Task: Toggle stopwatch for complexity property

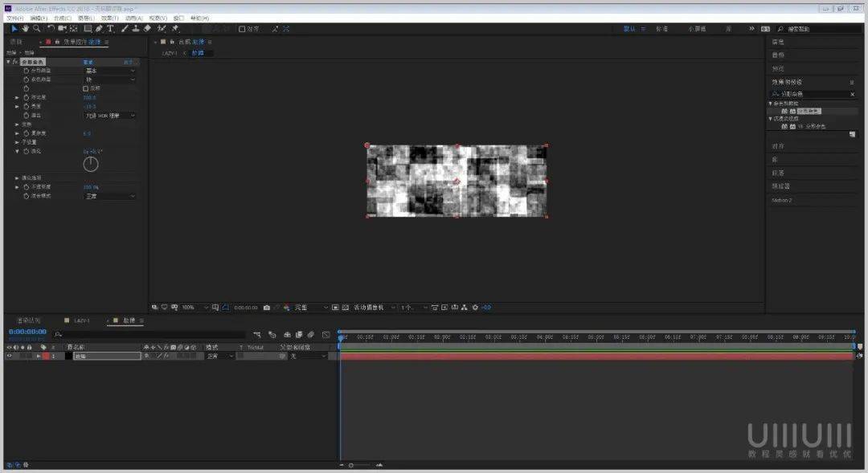Action: pos(26,133)
